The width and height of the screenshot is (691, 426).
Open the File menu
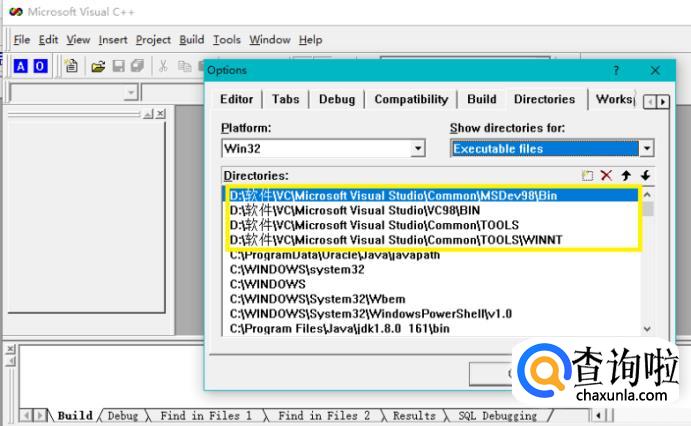coord(22,40)
